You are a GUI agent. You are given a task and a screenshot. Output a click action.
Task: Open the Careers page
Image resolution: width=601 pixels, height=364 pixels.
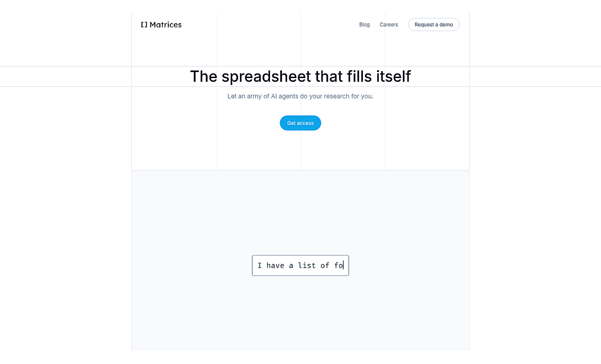[x=389, y=24]
